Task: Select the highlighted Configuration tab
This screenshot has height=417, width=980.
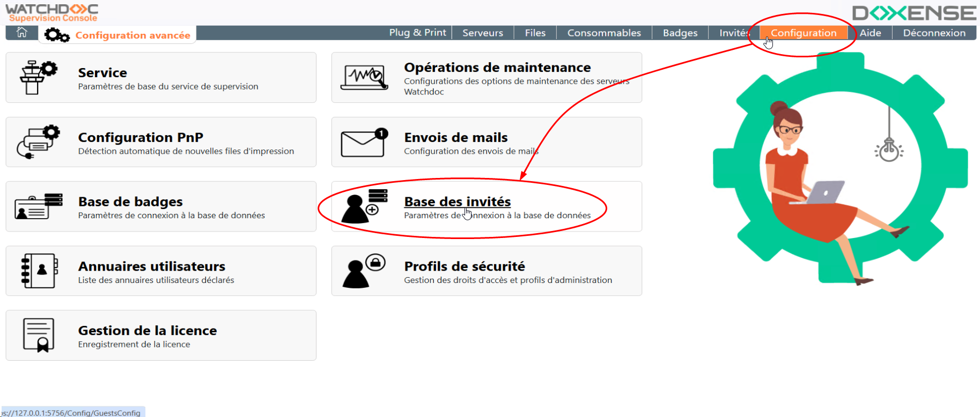Action: click(804, 33)
